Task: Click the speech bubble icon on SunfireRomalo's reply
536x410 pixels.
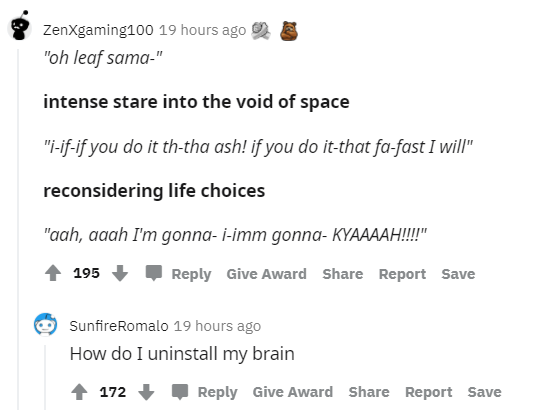Action: (x=180, y=392)
